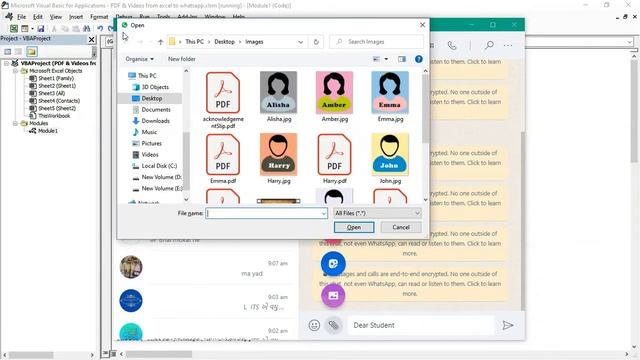640x360 pixels.
Task: Open the Organise menu dropdown
Action: 140,59
